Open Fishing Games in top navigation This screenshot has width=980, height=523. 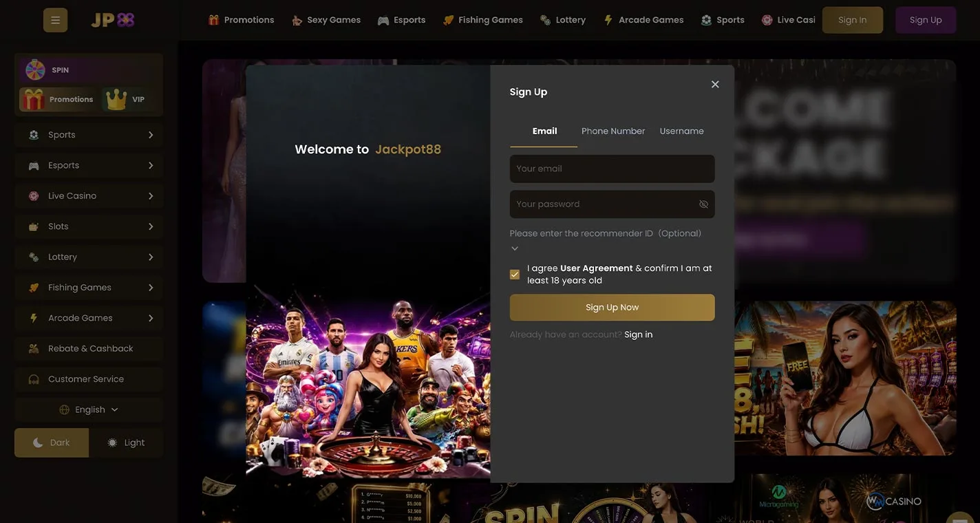483,20
